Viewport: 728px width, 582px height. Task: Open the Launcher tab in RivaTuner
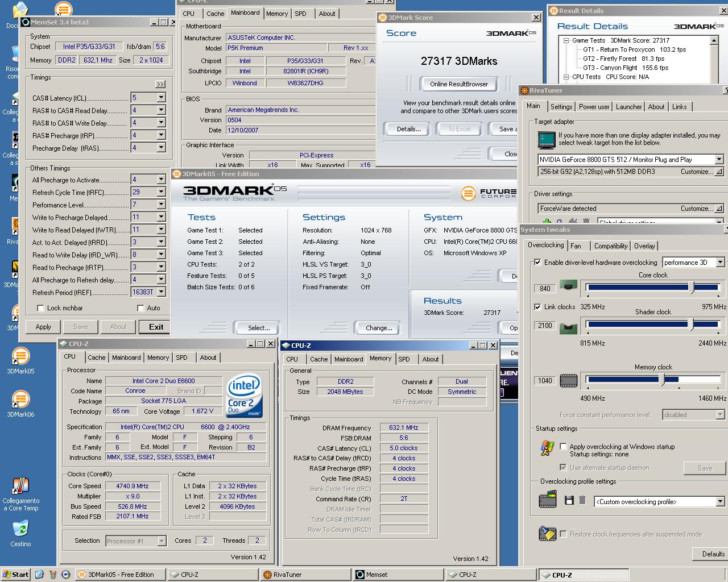[x=628, y=107]
